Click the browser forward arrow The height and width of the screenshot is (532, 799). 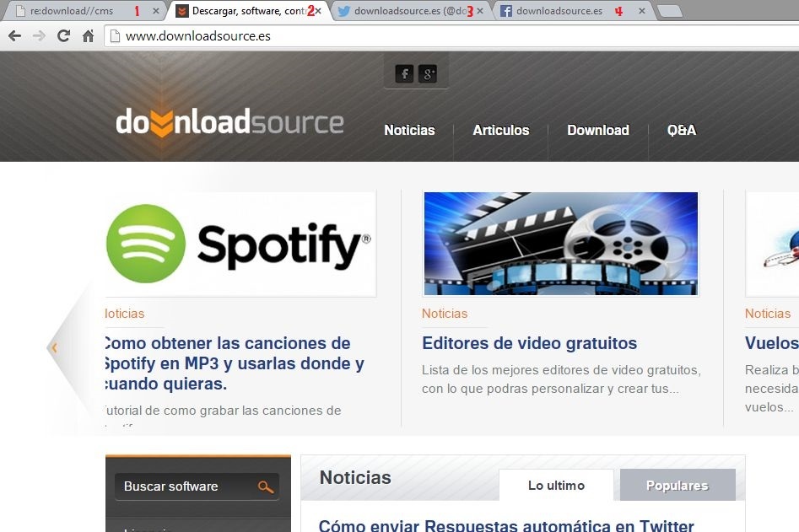point(40,35)
